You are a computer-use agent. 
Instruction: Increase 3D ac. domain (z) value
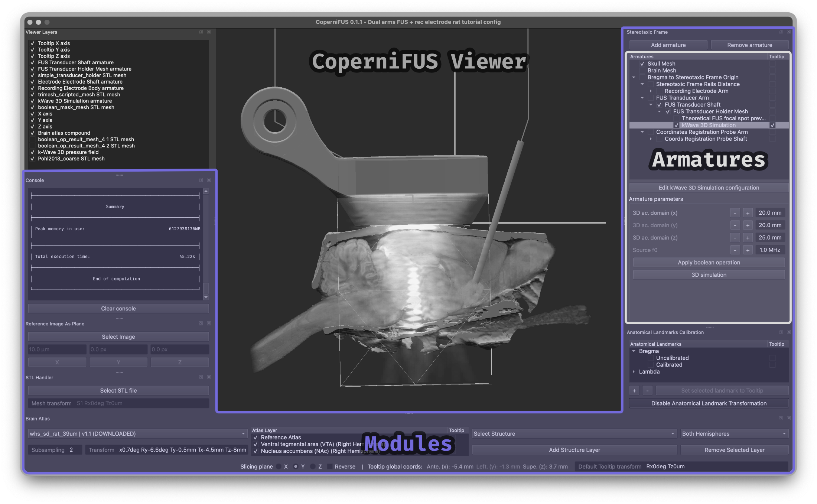(x=748, y=238)
